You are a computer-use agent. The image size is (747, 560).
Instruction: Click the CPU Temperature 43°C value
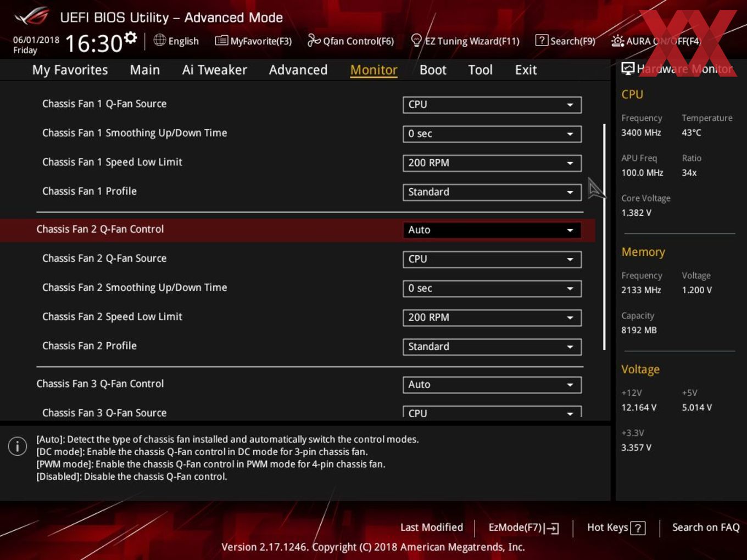[x=692, y=132]
